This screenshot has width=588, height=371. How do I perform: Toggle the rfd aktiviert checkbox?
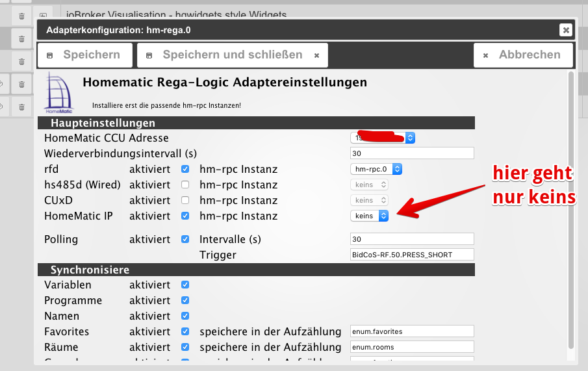pyautogui.click(x=185, y=169)
